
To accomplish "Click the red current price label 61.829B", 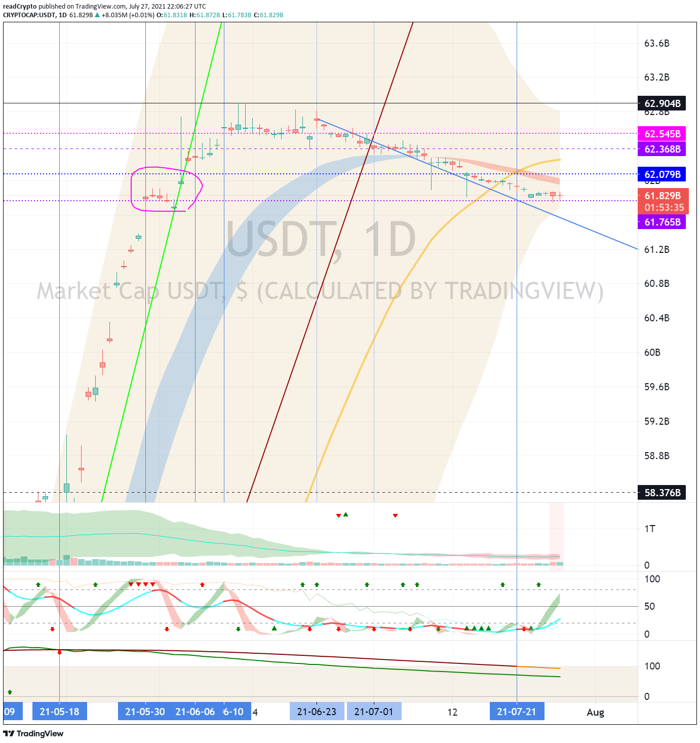I will [x=663, y=196].
